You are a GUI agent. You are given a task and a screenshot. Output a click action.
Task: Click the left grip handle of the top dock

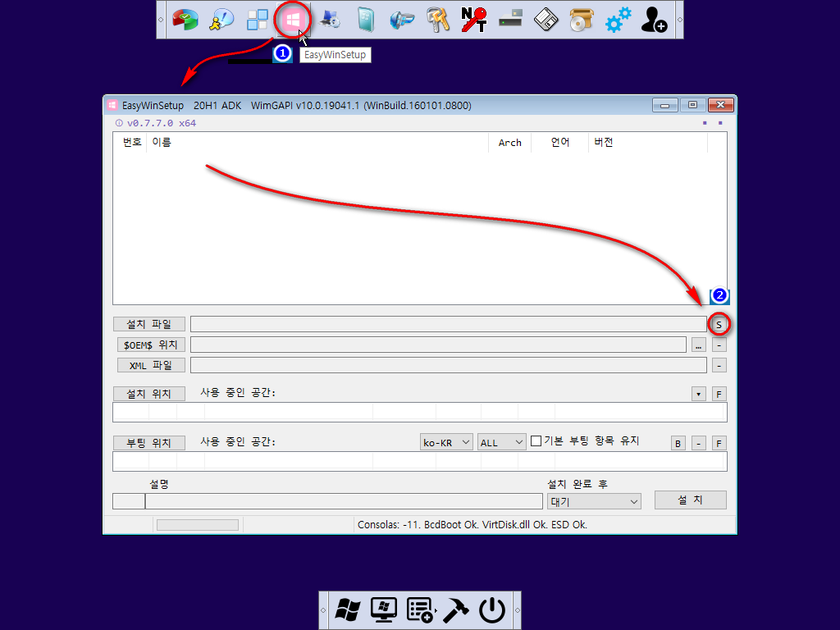click(161, 20)
